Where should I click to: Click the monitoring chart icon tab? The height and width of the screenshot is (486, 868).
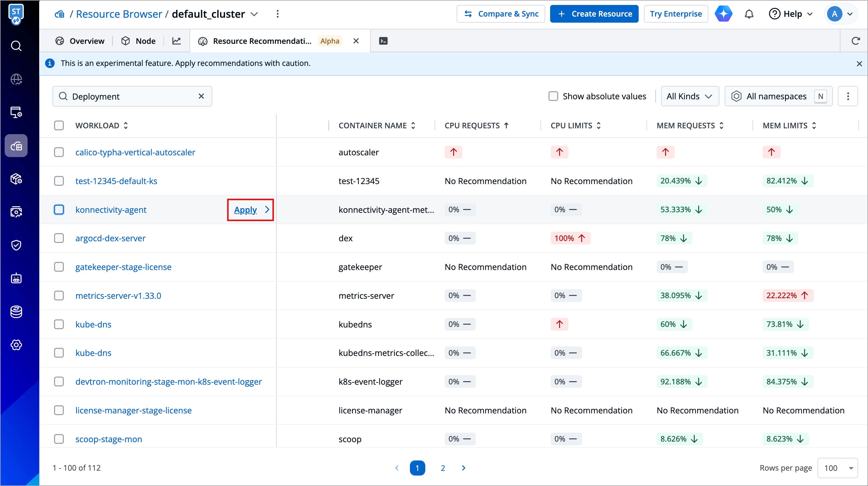coord(177,41)
